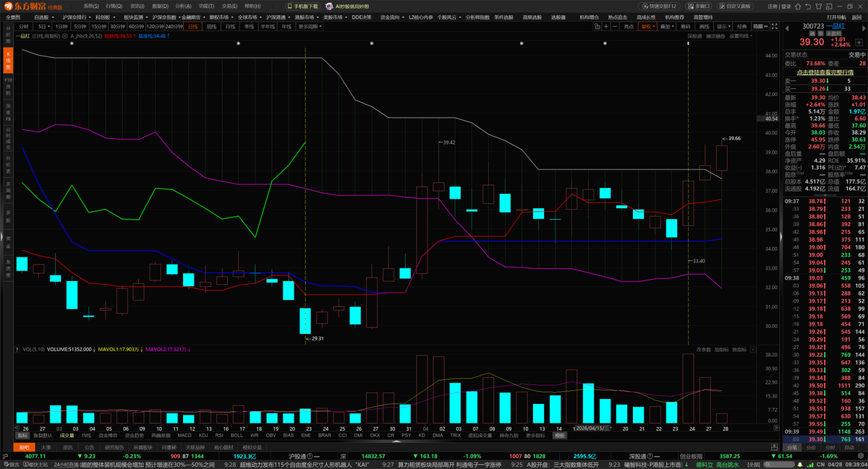Go to previous stock arrow
868x469 pixels.
click(787, 27)
